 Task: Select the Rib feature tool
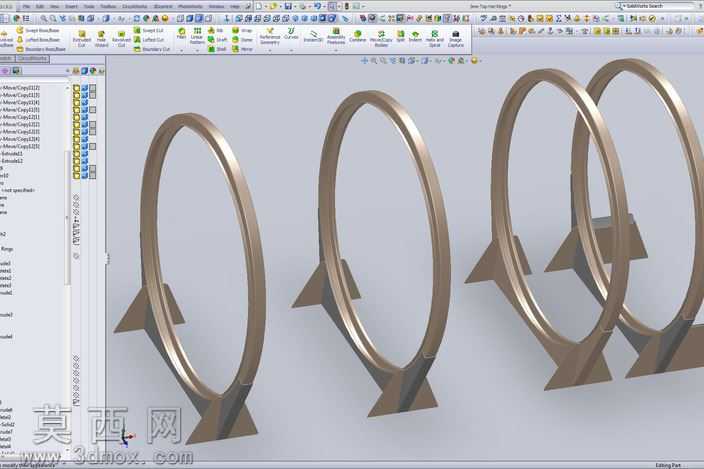tap(216, 31)
